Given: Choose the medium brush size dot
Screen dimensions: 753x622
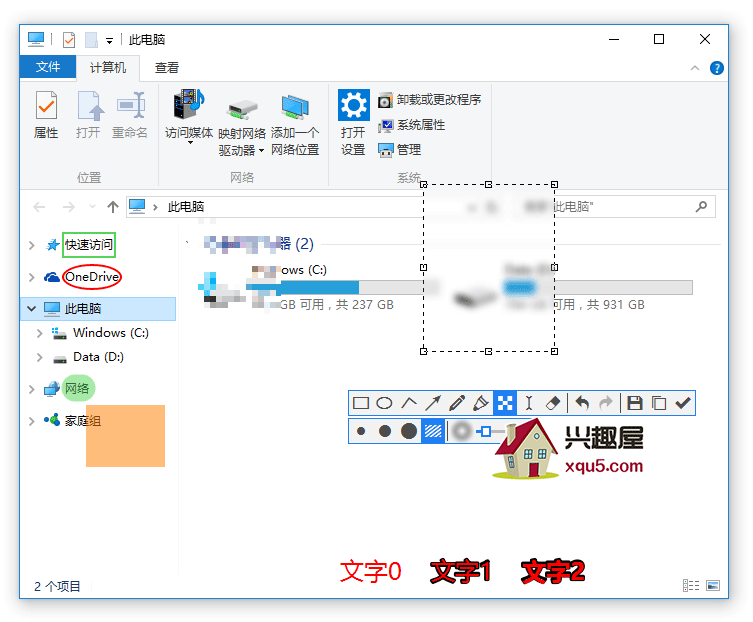Looking at the screenshot, I should (385, 431).
